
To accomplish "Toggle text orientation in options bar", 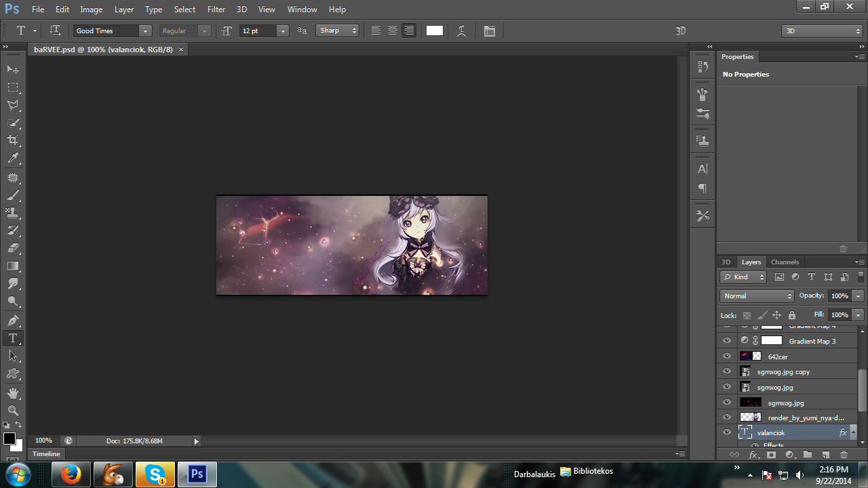I will pyautogui.click(x=56, y=30).
